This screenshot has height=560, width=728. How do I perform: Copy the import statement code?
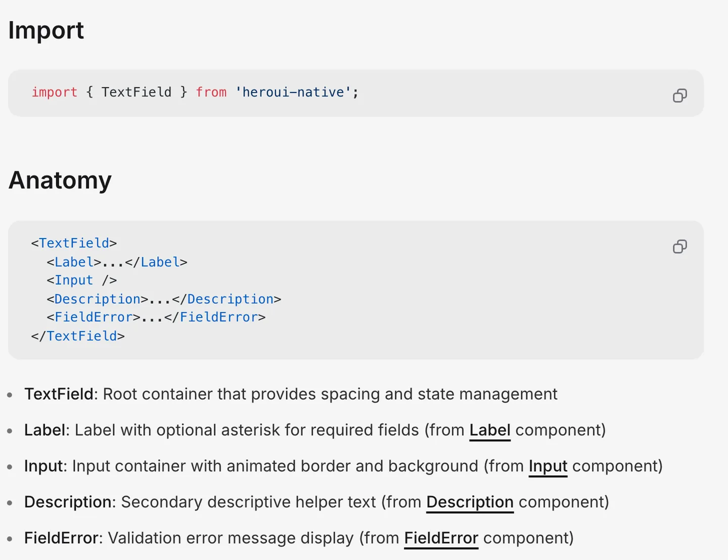pyautogui.click(x=680, y=96)
